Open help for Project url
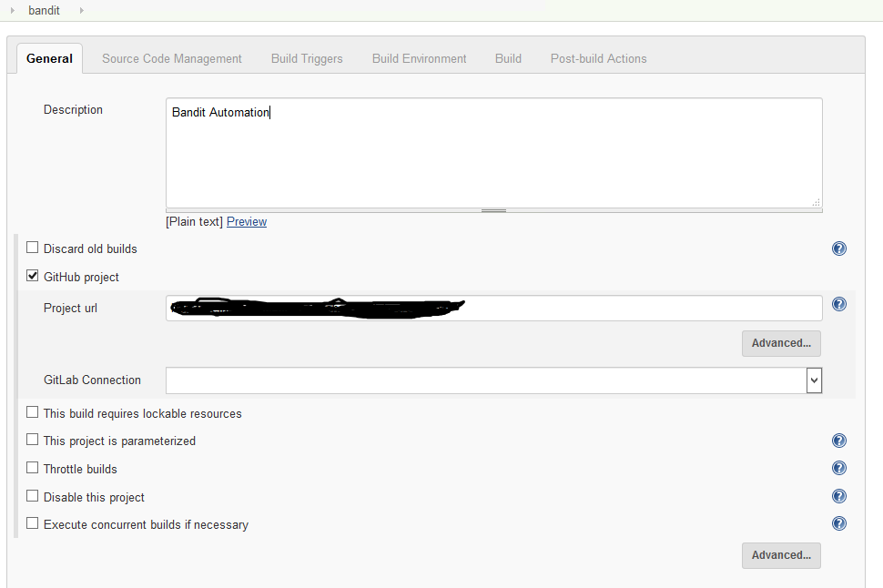This screenshot has width=883, height=588. [838, 303]
